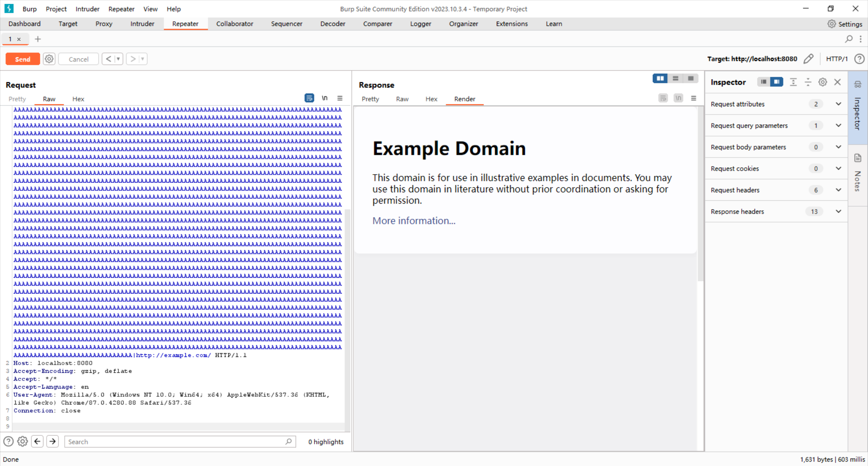Click the More information link

413,221
